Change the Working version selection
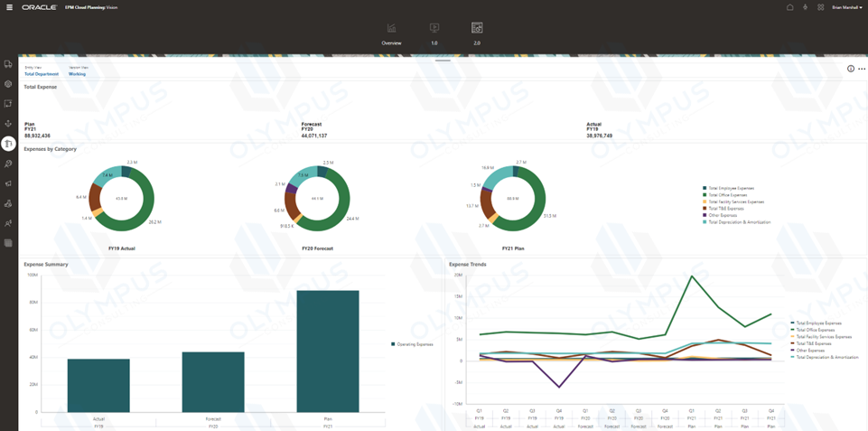868x431 pixels. pos(77,74)
